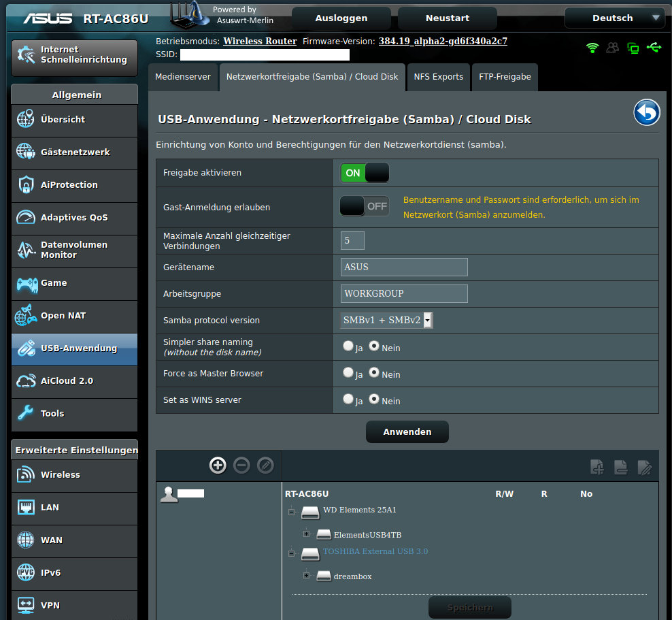This screenshot has height=620, width=672.
Task: Enable the Gast-Anmeldung erlauben toggle
Action: pyautogui.click(x=365, y=206)
